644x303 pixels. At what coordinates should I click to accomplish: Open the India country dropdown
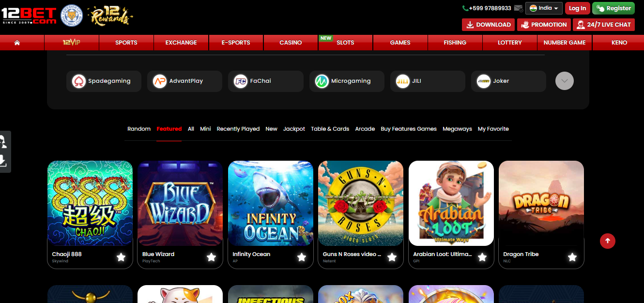[x=544, y=8]
